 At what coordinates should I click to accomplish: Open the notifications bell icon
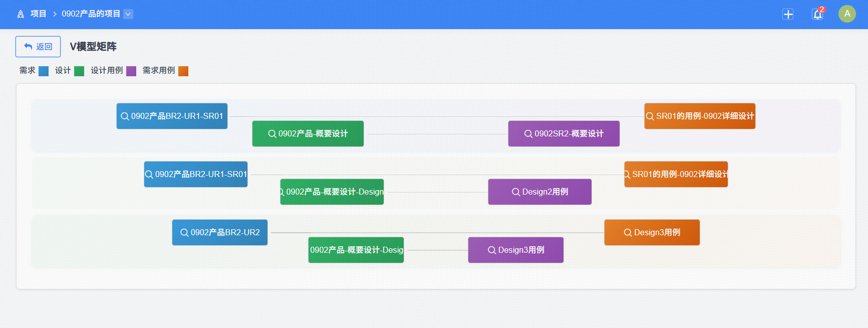click(x=817, y=14)
